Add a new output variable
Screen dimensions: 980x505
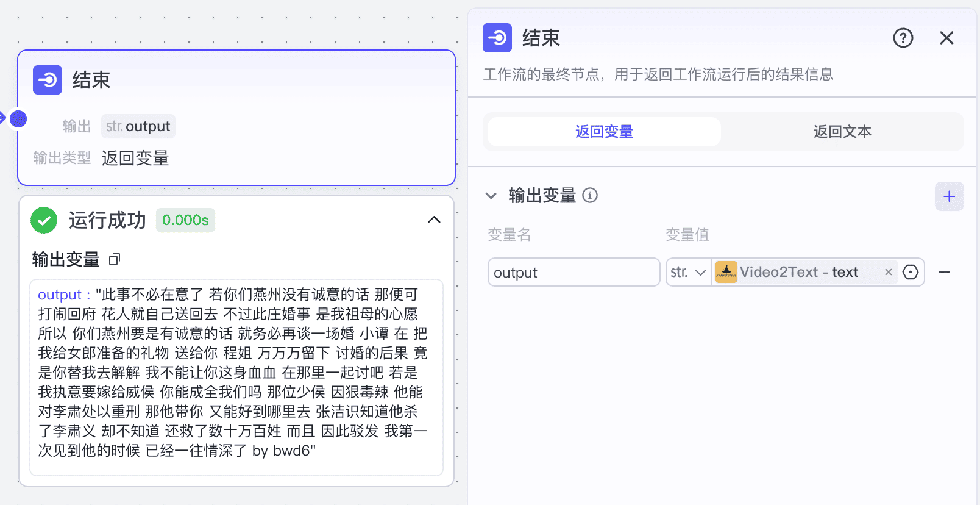pyautogui.click(x=949, y=196)
